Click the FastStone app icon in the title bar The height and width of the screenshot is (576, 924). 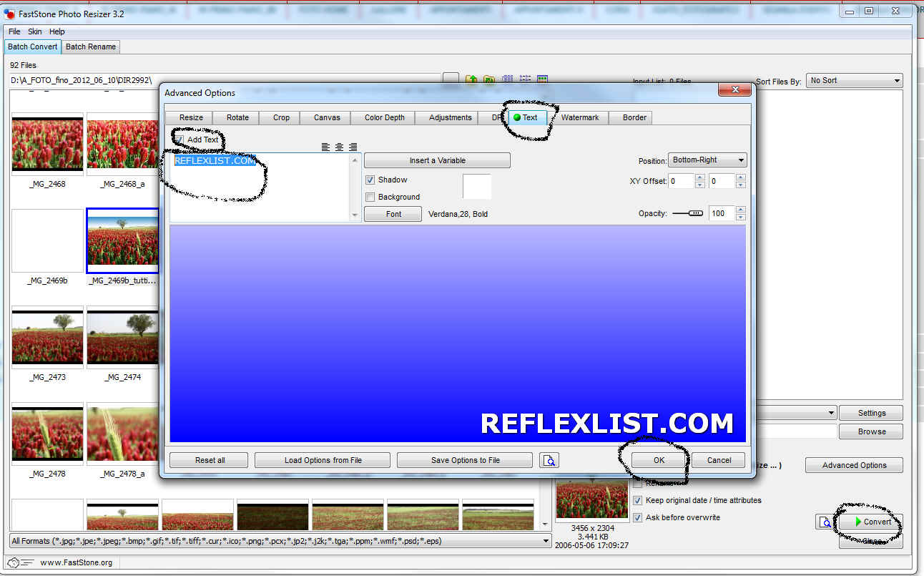[x=10, y=14]
